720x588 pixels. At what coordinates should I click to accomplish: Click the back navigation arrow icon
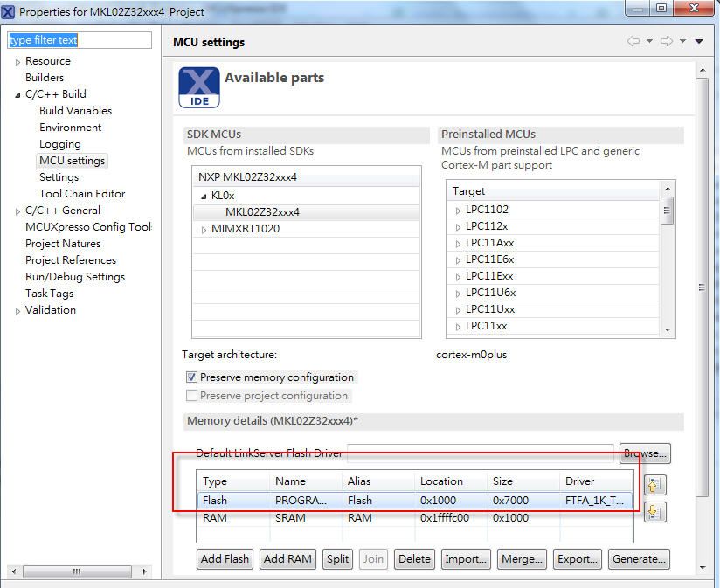tap(633, 41)
